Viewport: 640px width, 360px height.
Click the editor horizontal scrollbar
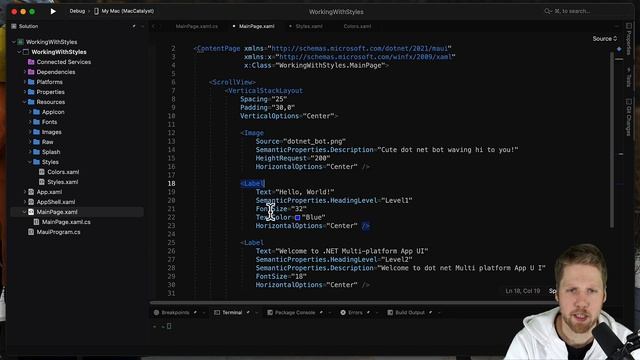pyautogui.click(x=353, y=303)
